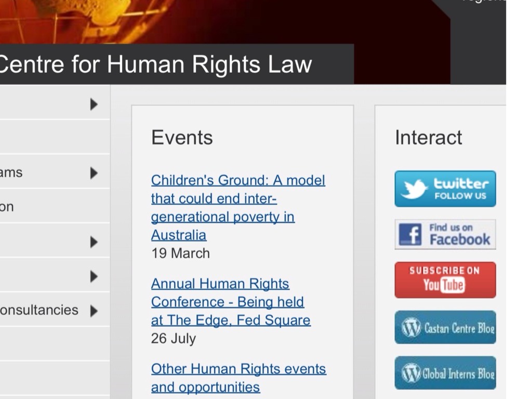Open the "onsultancies" sidebar menu item
This screenshot has width=532, height=399.
[x=39, y=310]
